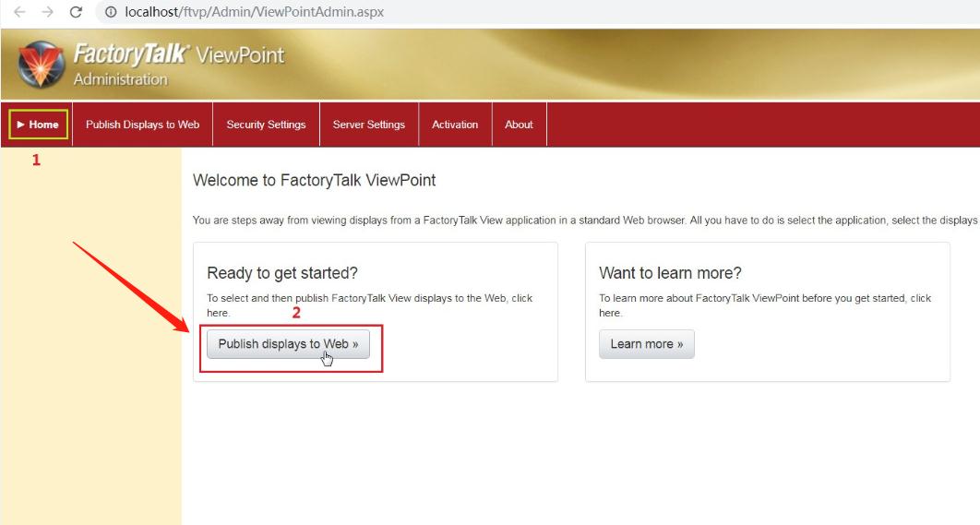980x525 pixels.
Task: Go to the Home menu item
Action: (38, 125)
